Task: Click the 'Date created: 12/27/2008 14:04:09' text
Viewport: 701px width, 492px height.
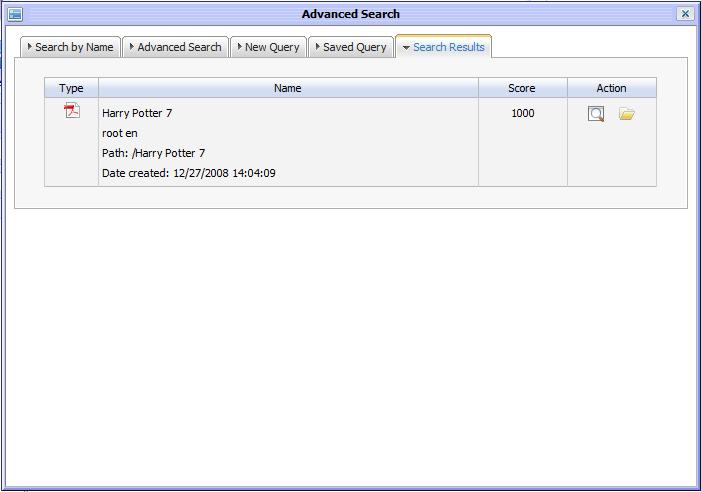Action: (189, 173)
